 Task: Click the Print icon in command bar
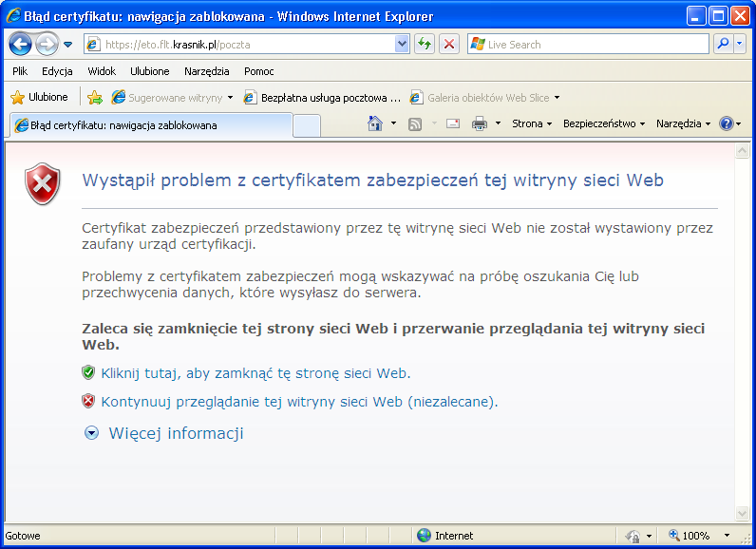coord(480,123)
